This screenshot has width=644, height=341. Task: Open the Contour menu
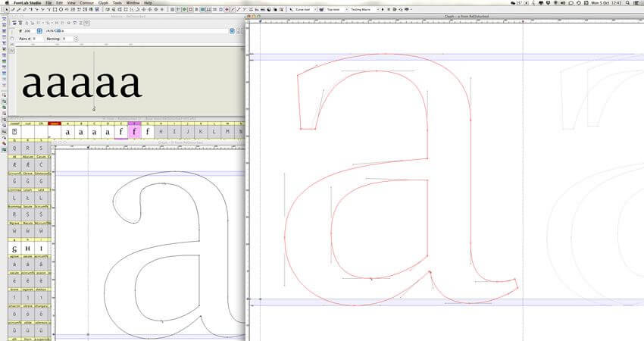coord(86,3)
